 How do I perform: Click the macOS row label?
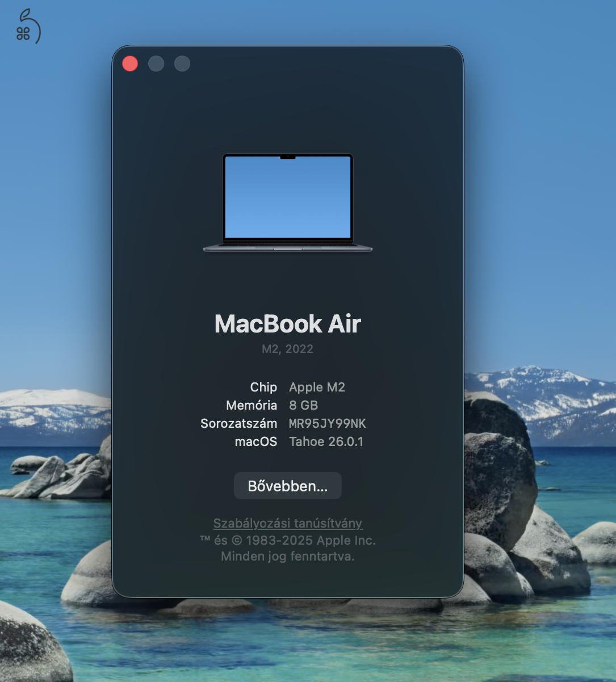coord(256,441)
